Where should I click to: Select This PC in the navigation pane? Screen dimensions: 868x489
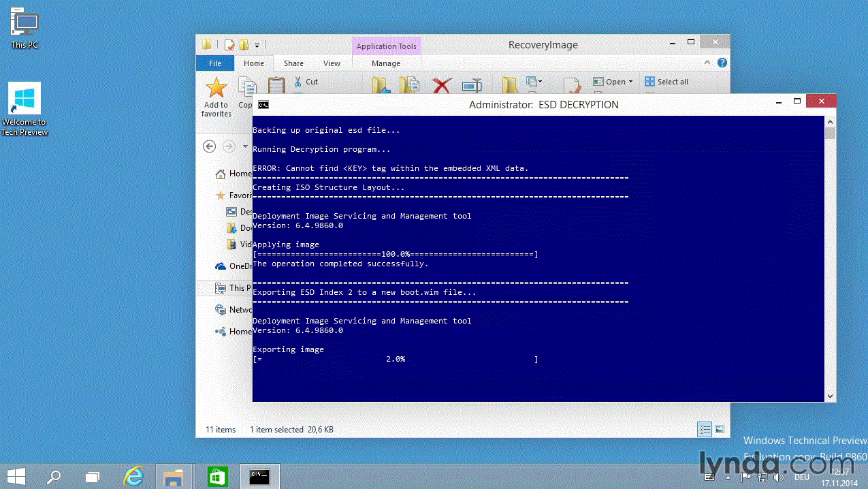(225, 288)
